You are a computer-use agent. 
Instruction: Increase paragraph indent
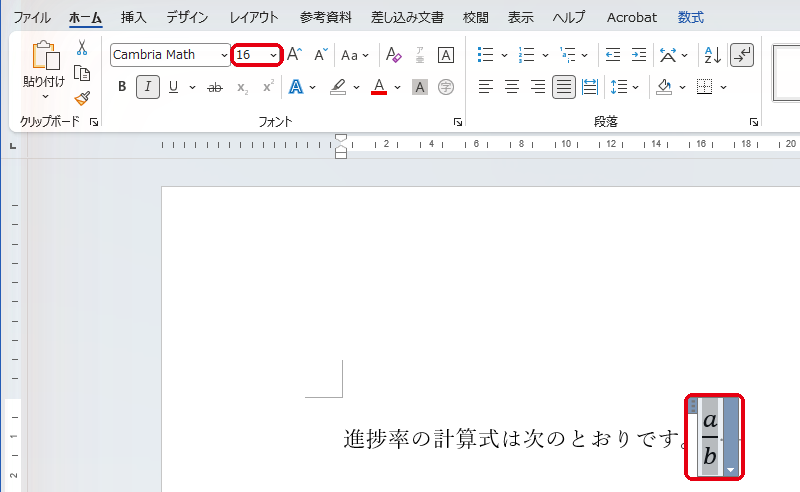point(639,55)
